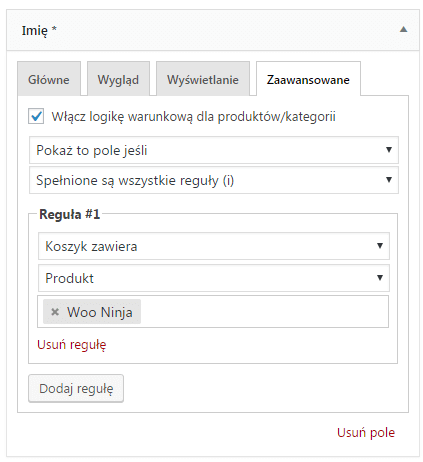Remove the Woo Ninja product tag

click(55, 312)
